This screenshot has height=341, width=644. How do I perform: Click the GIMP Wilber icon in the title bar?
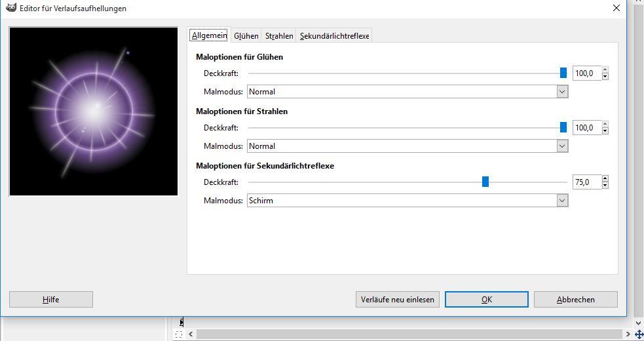click(11, 7)
